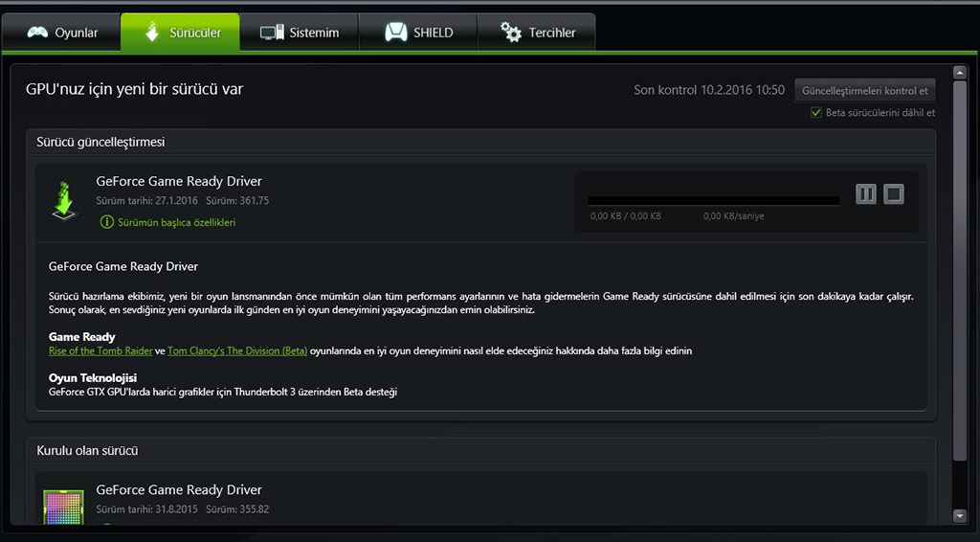Click the SHIELD device icon
Screen dimensions: 980x542
(395, 33)
